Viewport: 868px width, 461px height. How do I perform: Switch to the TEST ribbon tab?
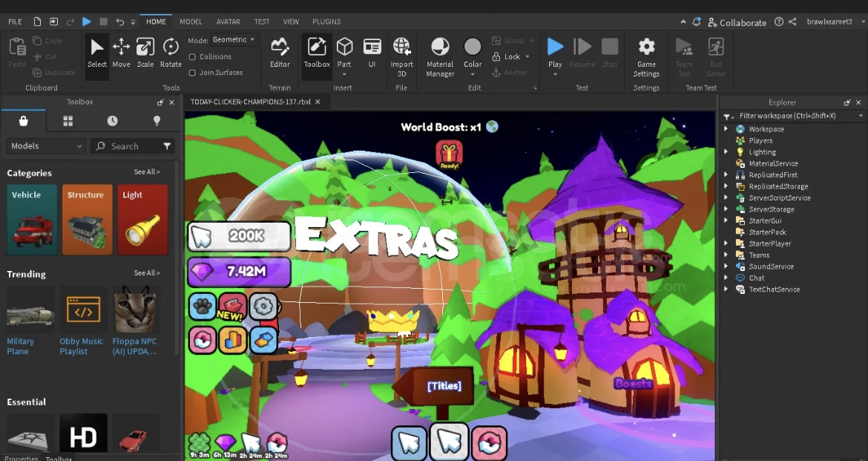pos(261,22)
